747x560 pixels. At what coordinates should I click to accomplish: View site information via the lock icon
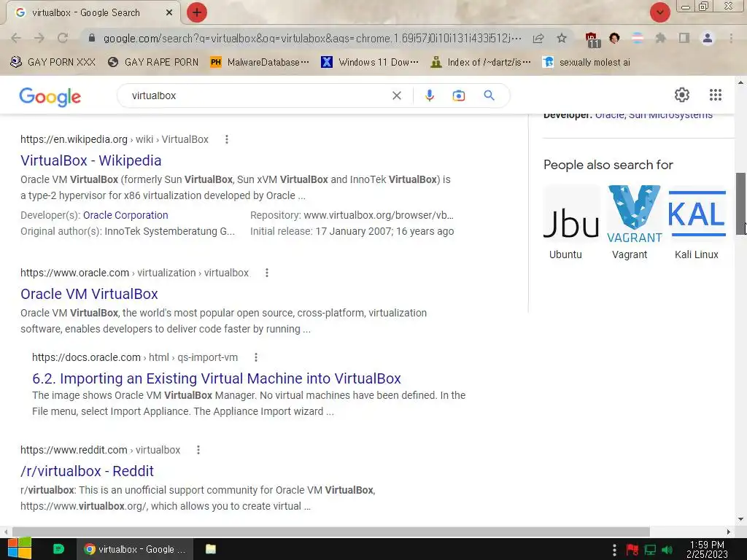click(92, 38)
